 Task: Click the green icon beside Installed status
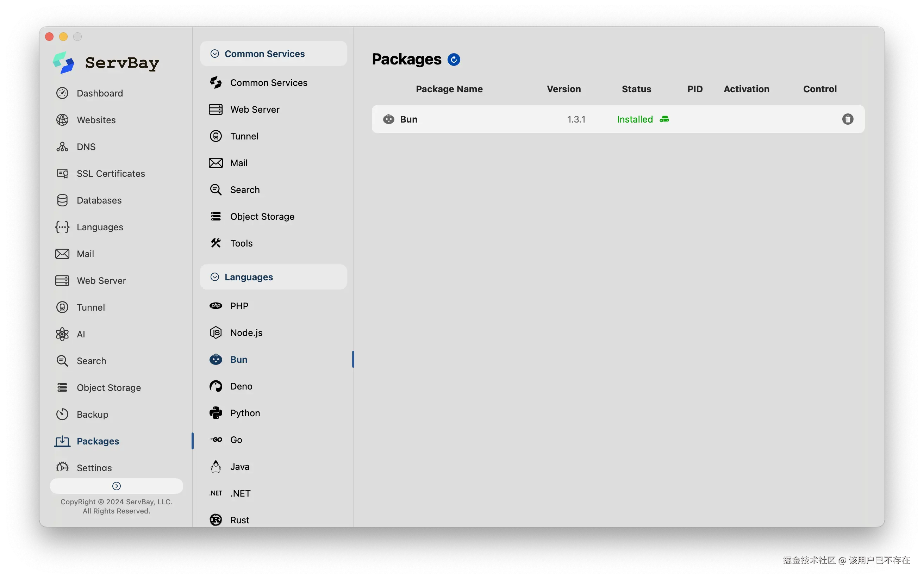pos(664,119)
